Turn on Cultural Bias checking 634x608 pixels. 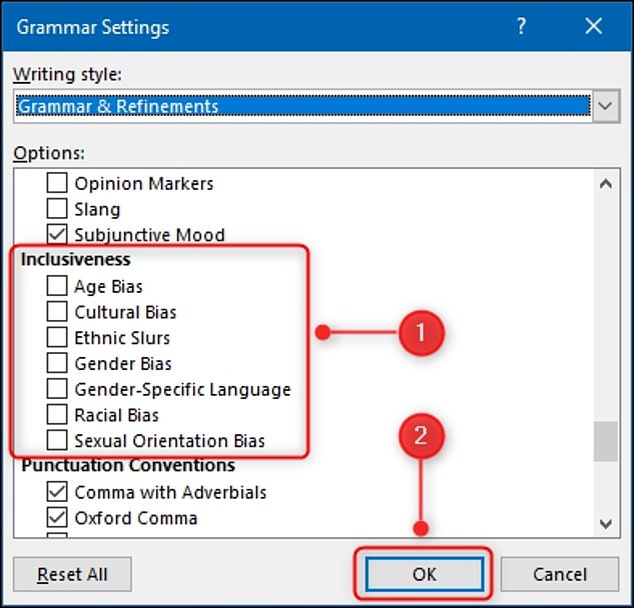58,312
